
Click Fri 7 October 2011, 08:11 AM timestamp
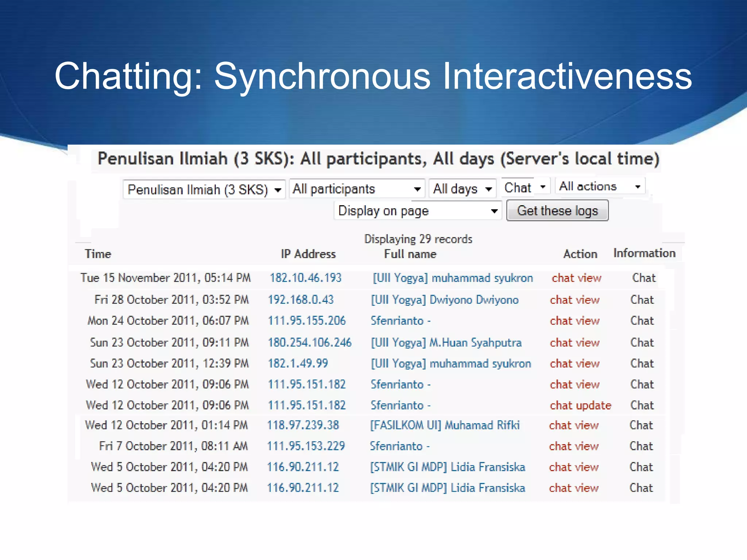point(173,446)
